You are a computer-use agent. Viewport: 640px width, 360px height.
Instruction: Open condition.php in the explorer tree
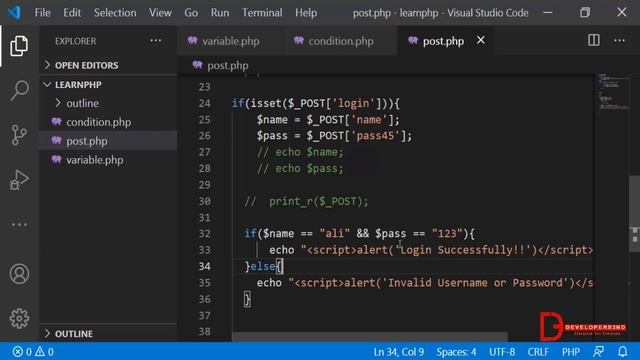pyautogui.click(x=108, y=122)
